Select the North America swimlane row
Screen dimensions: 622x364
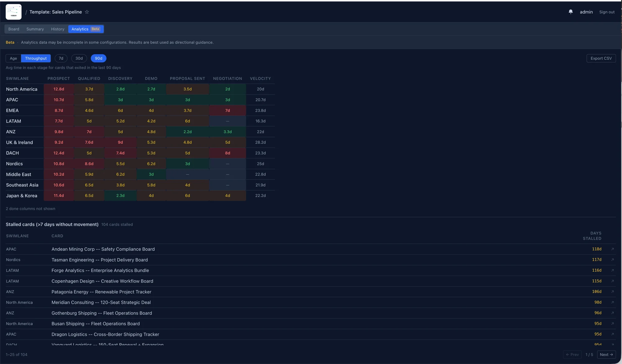click(22, 89)
